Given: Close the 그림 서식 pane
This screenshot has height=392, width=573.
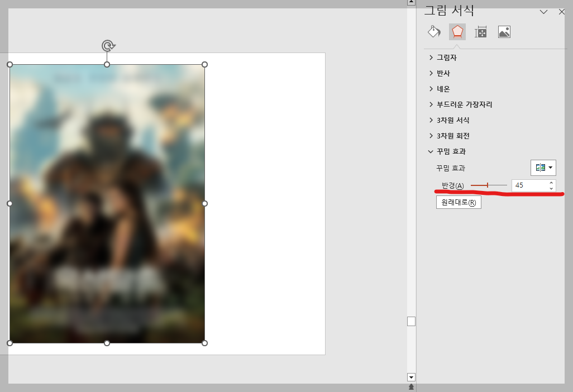Looking at the screenshot, I should click(562, 12).
